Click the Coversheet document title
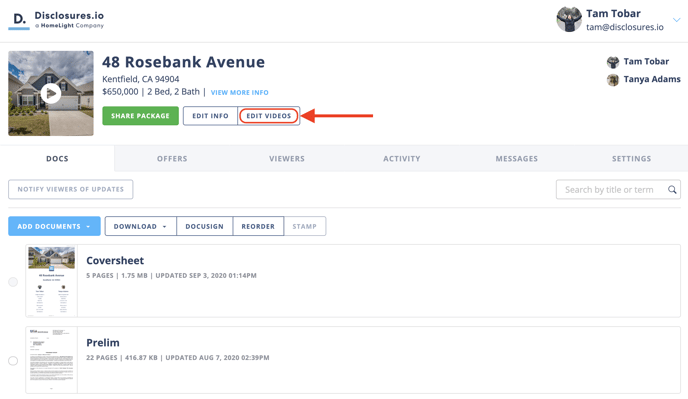The width and height of the screenshot is (688, 399). [x=115, y=261]
